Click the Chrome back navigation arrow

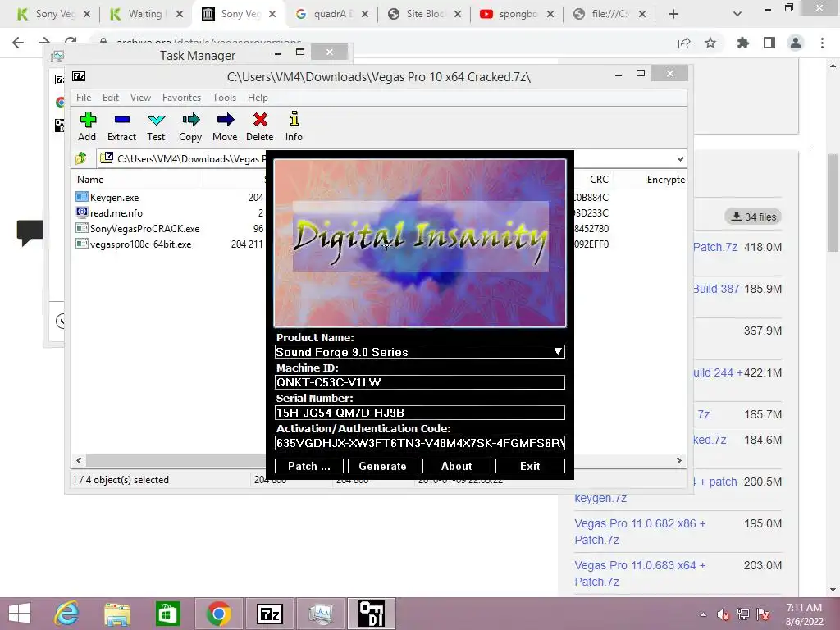(18, 43)
